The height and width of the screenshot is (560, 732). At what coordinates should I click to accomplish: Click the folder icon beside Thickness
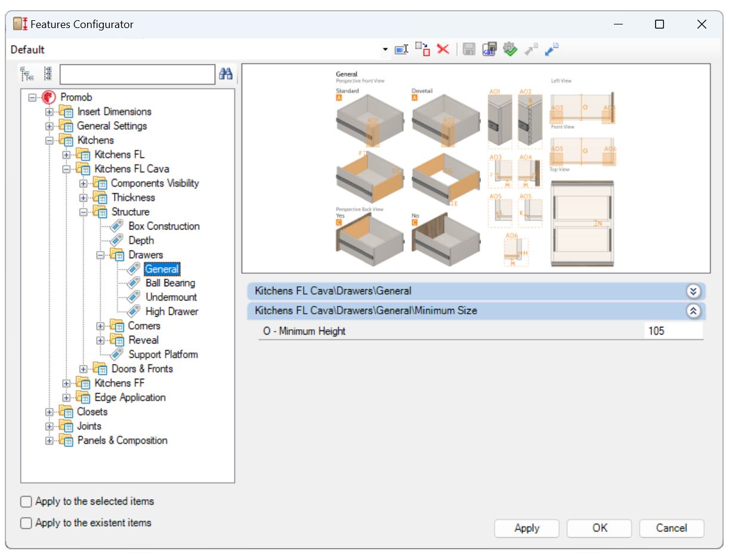[x=100, y=197]
